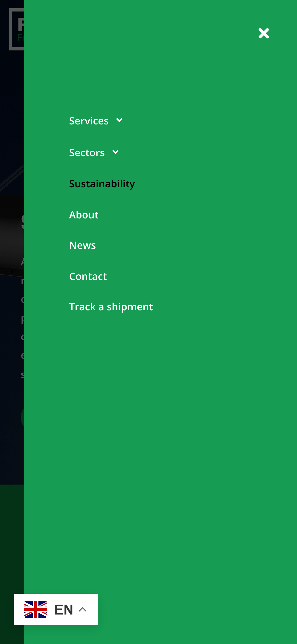
Task: Click the UK flag icon
Action: click(35, 609)
